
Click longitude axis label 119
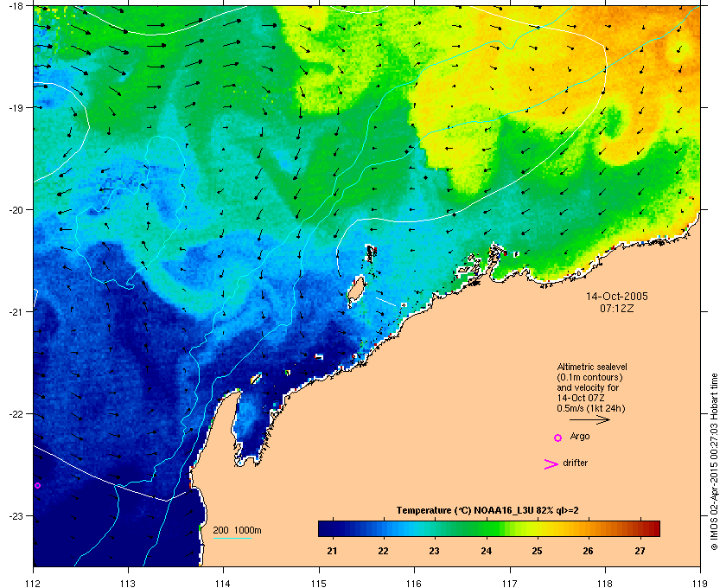pos(700,584)
